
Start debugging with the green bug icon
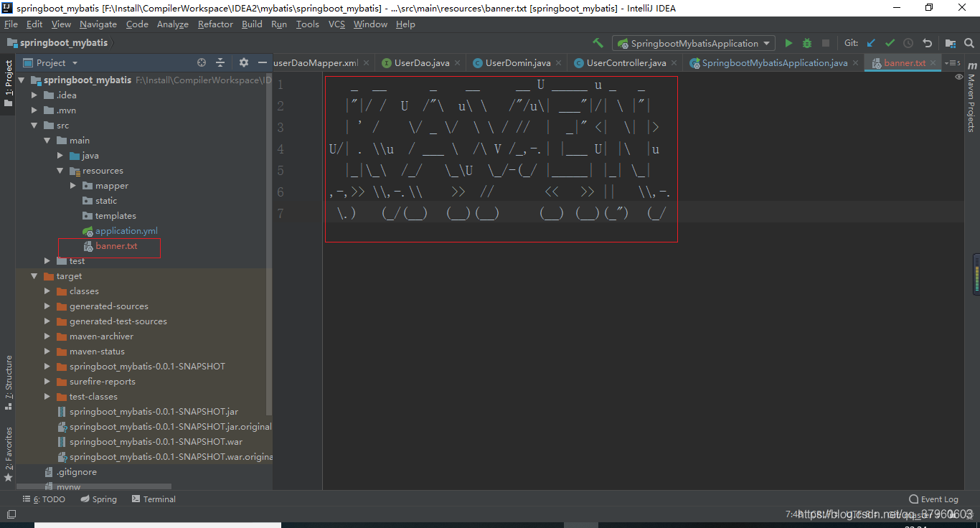[807, 43]
